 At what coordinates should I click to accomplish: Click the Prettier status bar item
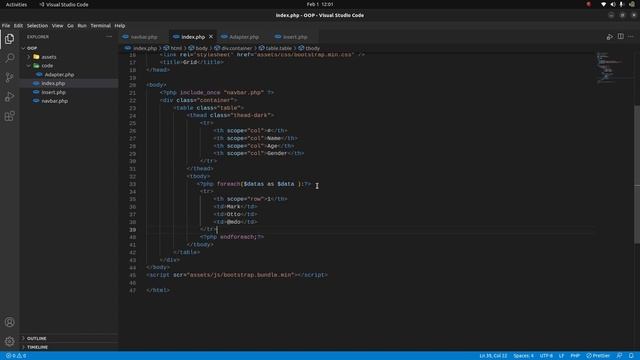click(598, 356)
